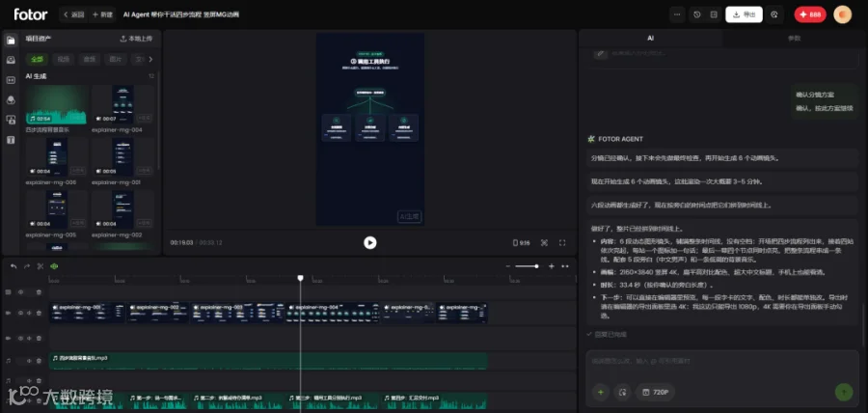The width and height of the screenshot is (868, 413).
Task: Open the project assets folder sidebar icon
Action: point(11,40)
